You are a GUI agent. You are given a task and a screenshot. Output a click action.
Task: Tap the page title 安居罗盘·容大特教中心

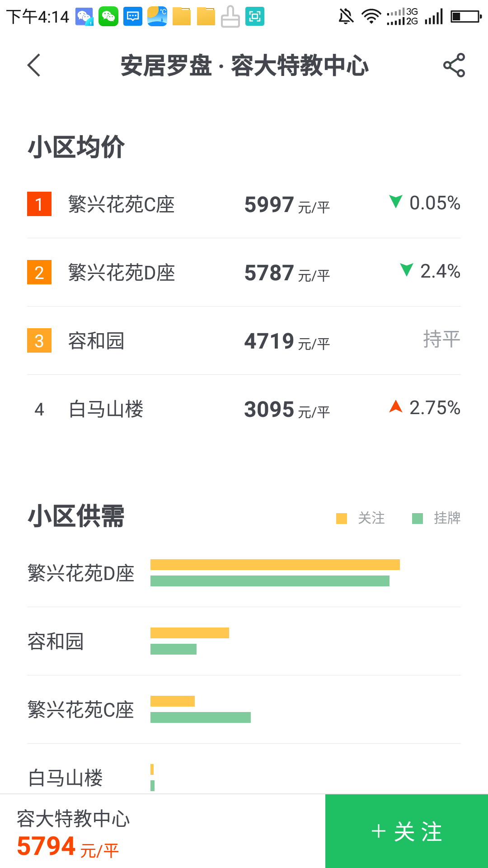[x=244, y=66]
